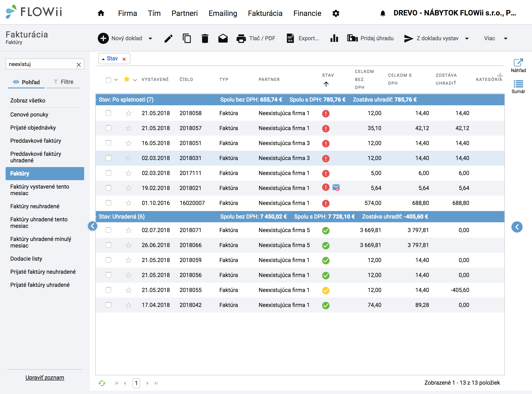532x394 pixels.
Task: Open settings gear in top navigation
Action: coord(336,13)
